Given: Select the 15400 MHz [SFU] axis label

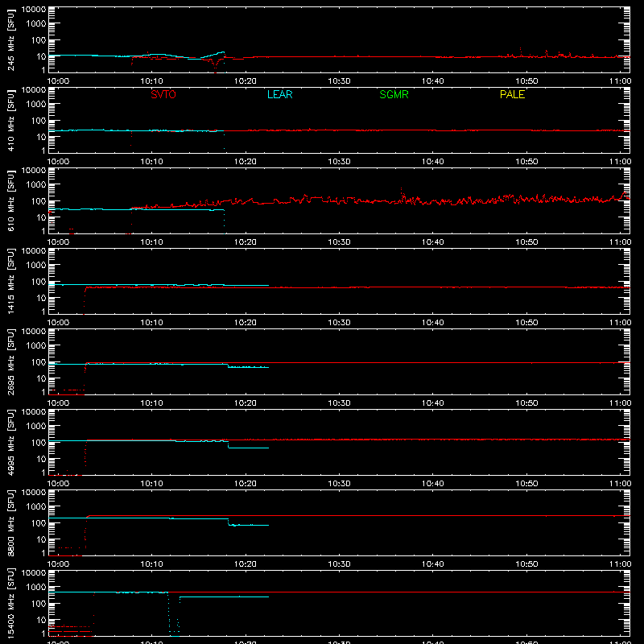Looking at the screenshot, I should 10,603.
